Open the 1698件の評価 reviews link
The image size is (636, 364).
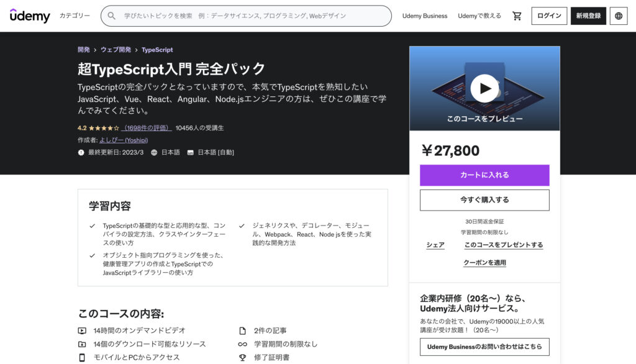pos(147,128)
